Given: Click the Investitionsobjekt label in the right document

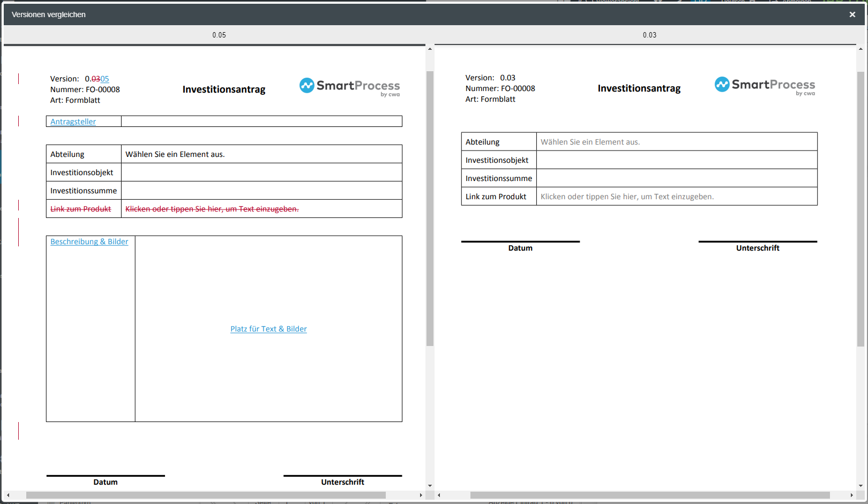Looking at the screenshot, I should 497,160.
